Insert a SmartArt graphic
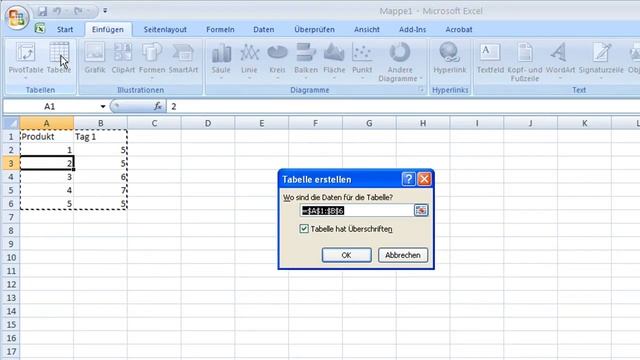Screen dimensions: 640x360 pyautogui.click(x=183, y=58)
